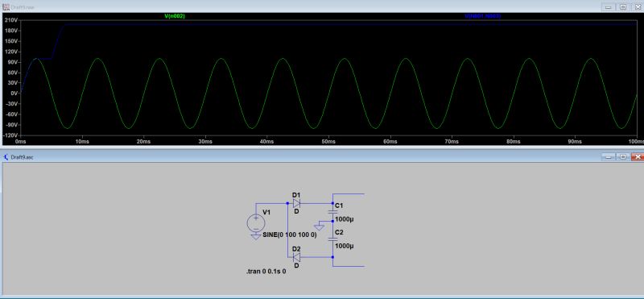Maximize the Draft9.raw waveform window
The height and width of the screenshot is (299, 644).
coord(622,7)
